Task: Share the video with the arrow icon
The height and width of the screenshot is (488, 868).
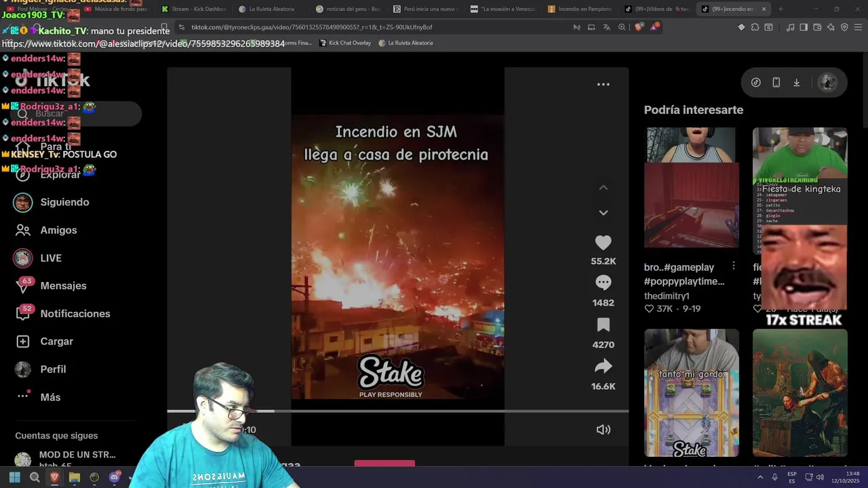Action: pyautogui.click(x=603, y=367)
